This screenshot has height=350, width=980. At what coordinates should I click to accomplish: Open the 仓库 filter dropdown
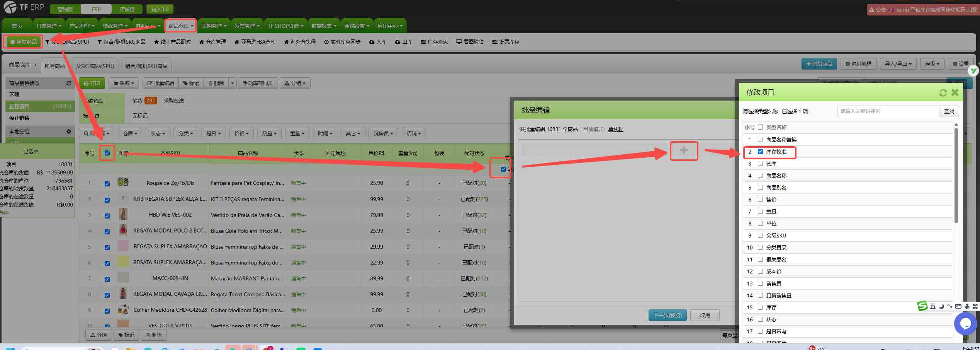pos(130,133)
